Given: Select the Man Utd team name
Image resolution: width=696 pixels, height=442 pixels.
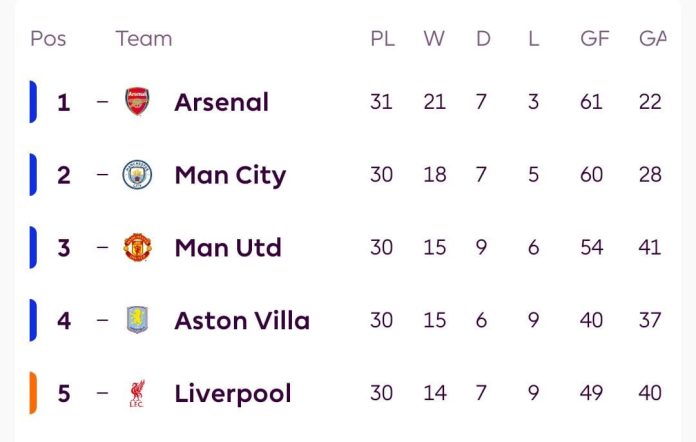Looking at the screenshot, I should 228,247.
